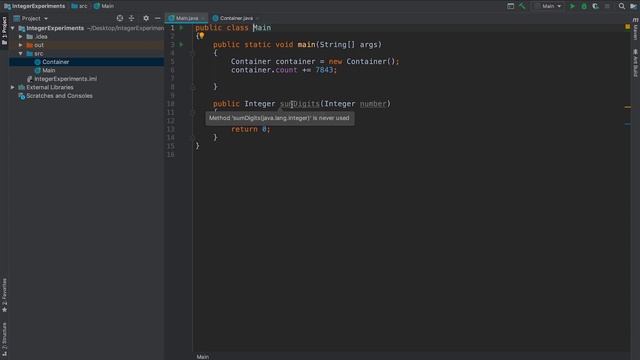Click the IntegerExperiments breadcrumb in navigation bar

click(x=35, y=6)
